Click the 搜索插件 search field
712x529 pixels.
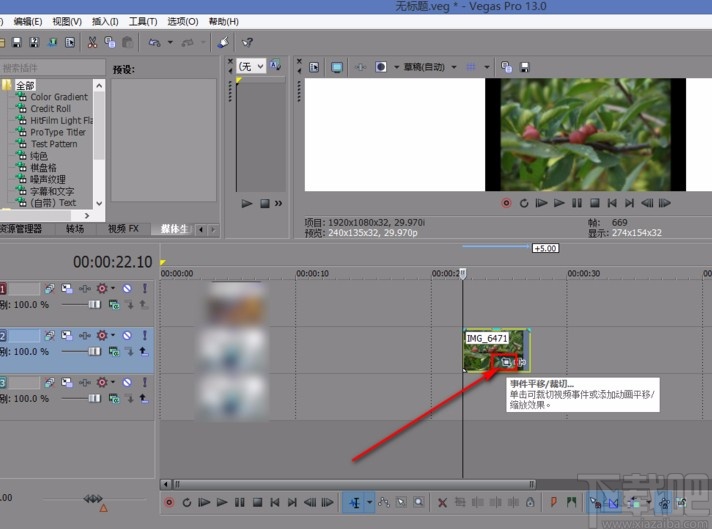pos(46,68)
